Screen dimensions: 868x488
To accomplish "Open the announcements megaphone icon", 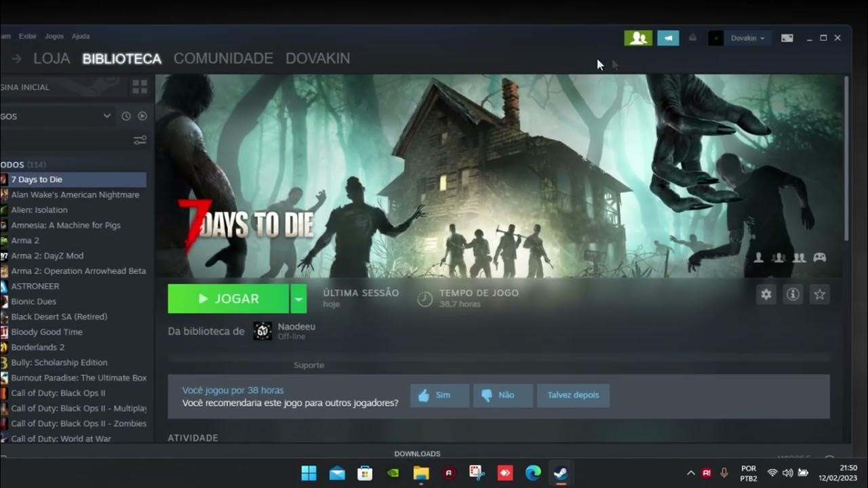I will pos(668,38).
